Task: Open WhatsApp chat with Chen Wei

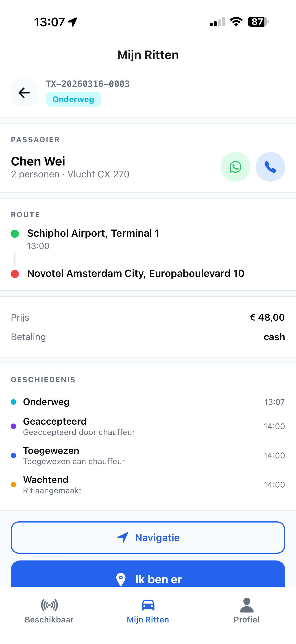Action: 235,167
